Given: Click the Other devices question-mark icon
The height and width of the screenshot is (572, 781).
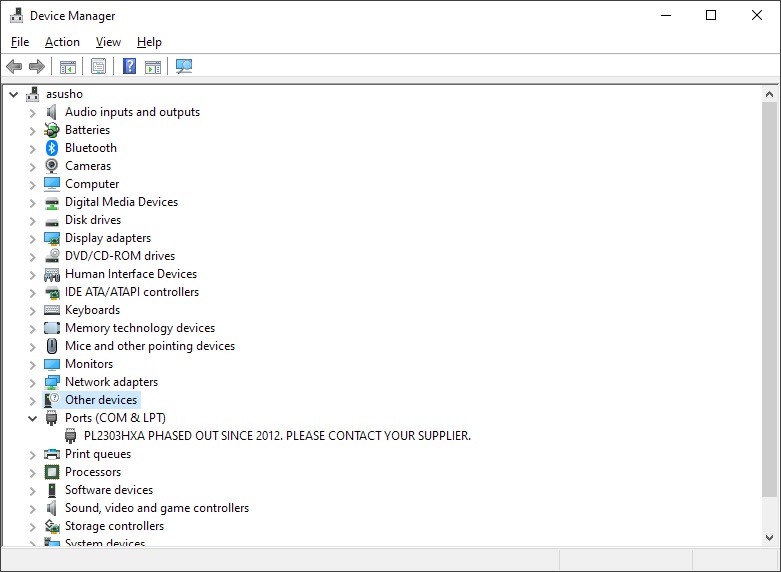Looking at the screenshot, I should coord(52,400).
